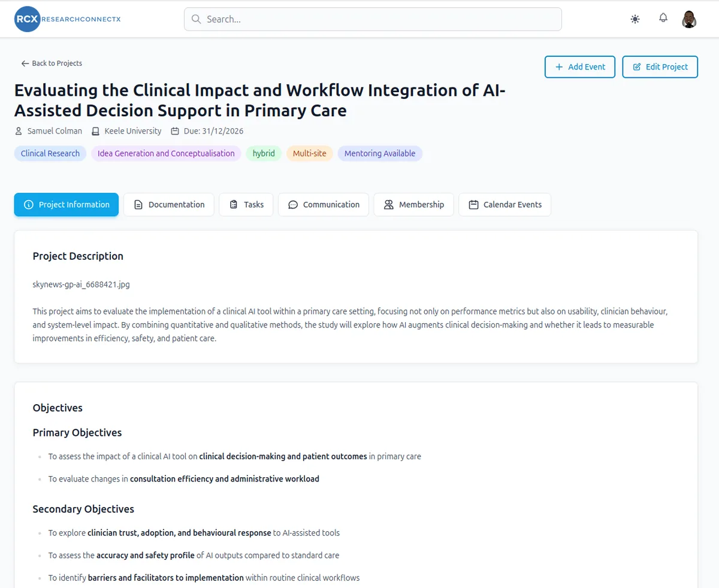Screen dimensions: 719x588
Task: Click the Idea Generation and Conceptualisation tag
Action: click(166, 153)
